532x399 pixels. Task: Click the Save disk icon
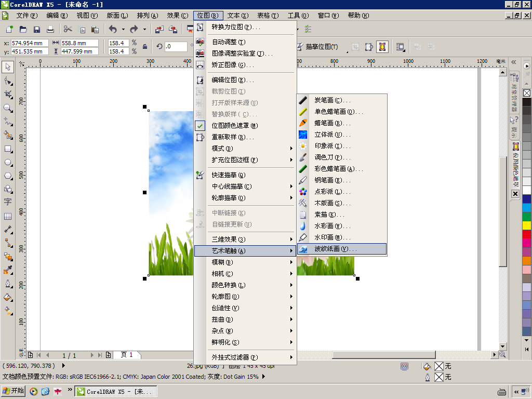tap(37, 30)
